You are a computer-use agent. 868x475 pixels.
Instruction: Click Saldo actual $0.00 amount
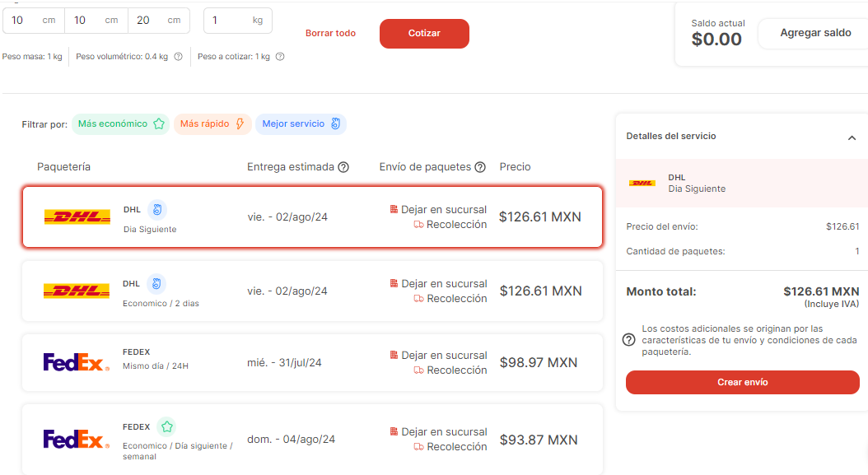tap(716, 40)
